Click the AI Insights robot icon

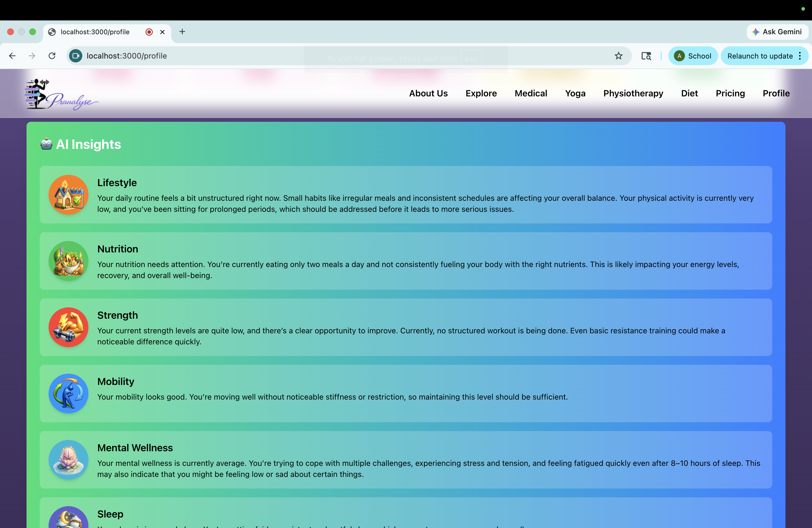pyautogui.click(x=46, y=144)
